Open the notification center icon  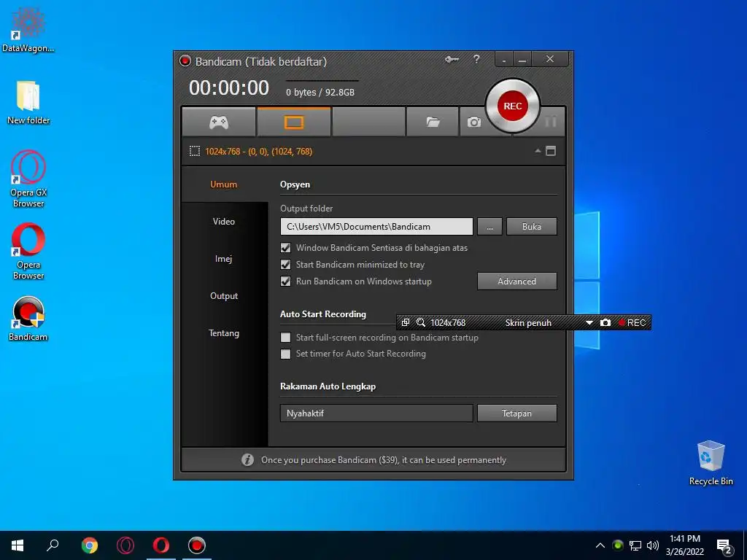(724, 547)
